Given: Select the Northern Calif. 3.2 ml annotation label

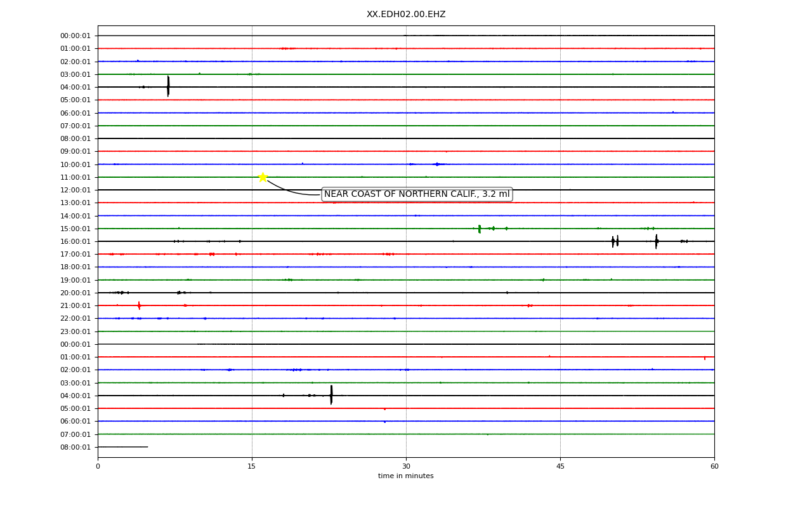Looking at the screenshot, I should (x=417, y=194).
